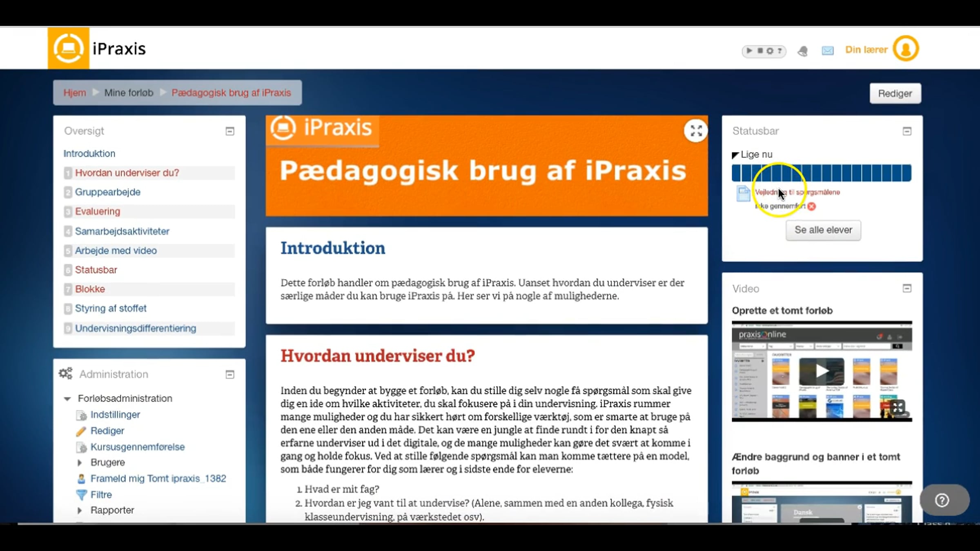Viewport: 980px width, 551px height.
Task: Expand the Rapporter tree node
Action: click(x=80, y=510)
